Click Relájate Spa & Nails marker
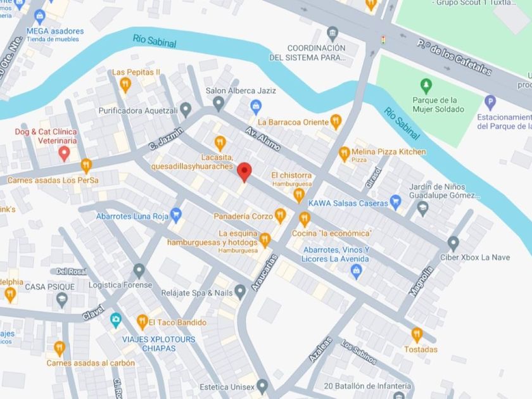The image size is (532, 399). point(240,292)
